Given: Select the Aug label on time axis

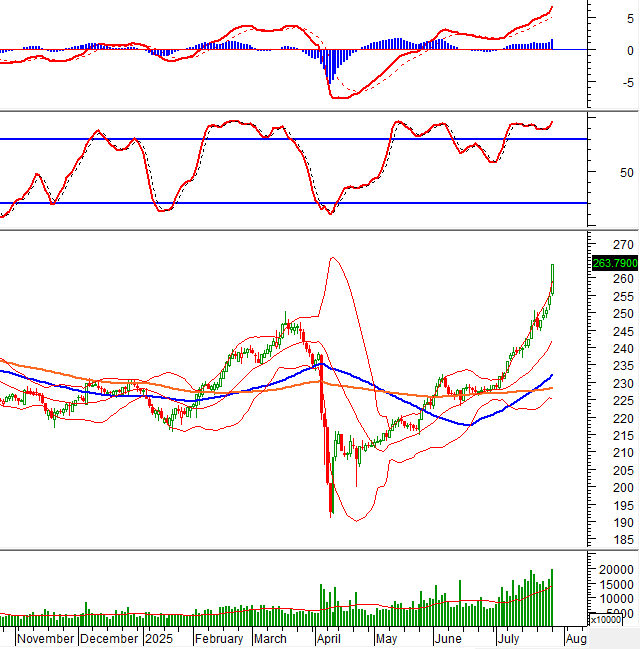Looking at the screenshot, I should (x=576, y=639).
